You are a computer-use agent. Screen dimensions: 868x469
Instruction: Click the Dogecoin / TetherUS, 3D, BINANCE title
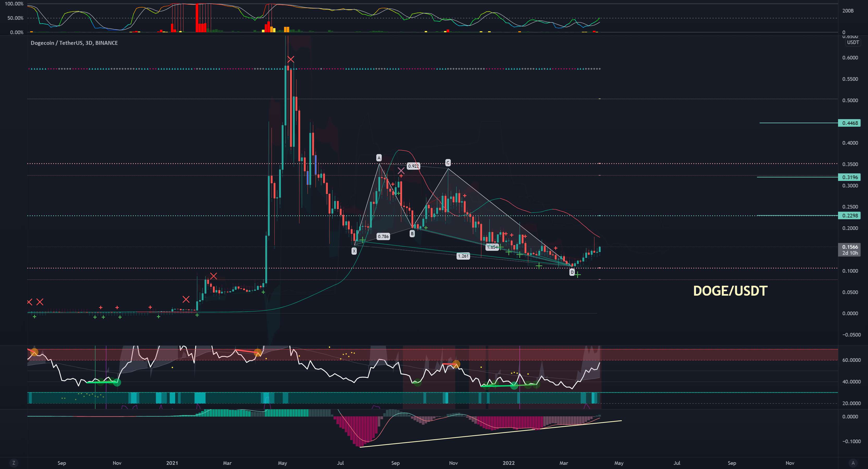74,43
